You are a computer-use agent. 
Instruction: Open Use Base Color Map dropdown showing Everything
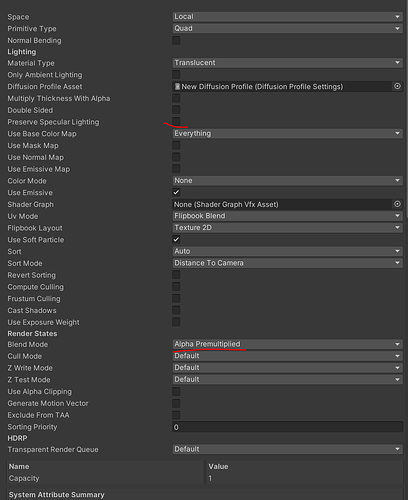pyautogui.click(x=288, y=134)
